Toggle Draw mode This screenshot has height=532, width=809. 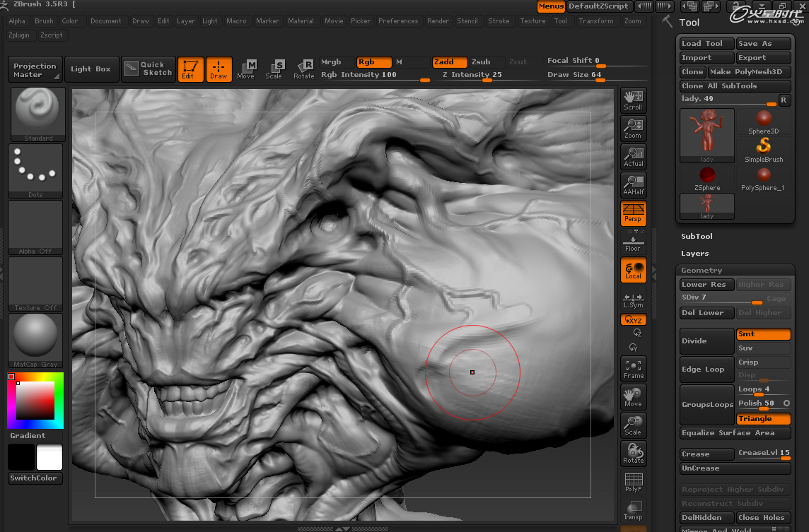point(219,69)
